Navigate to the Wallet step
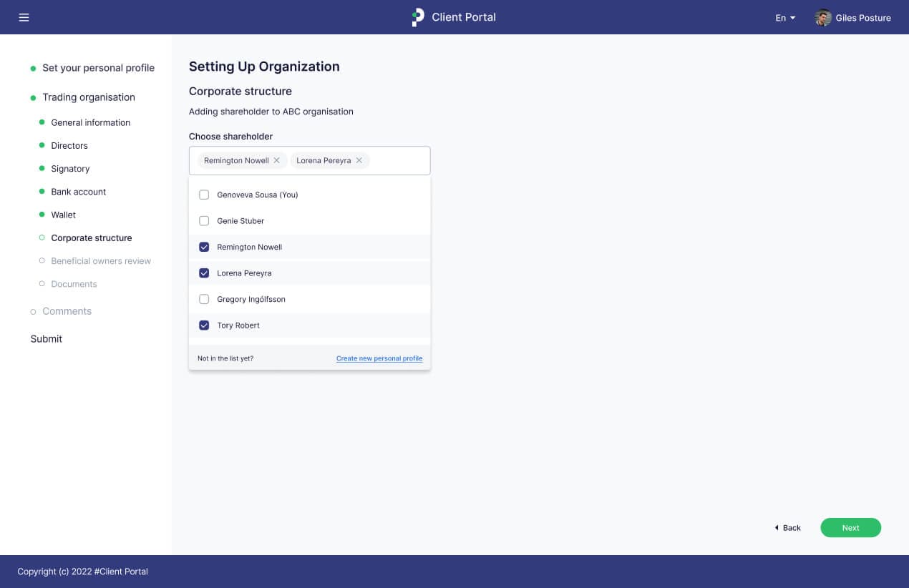The image size is (909, 588). pos(64,215)
